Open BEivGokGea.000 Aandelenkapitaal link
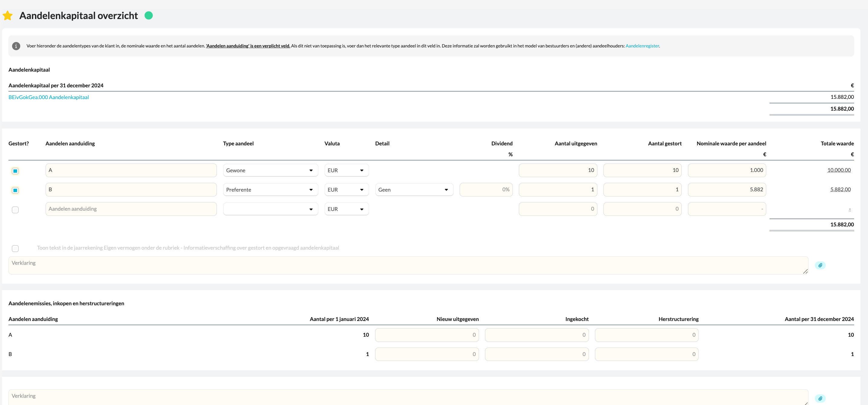 tap(49, 97)
